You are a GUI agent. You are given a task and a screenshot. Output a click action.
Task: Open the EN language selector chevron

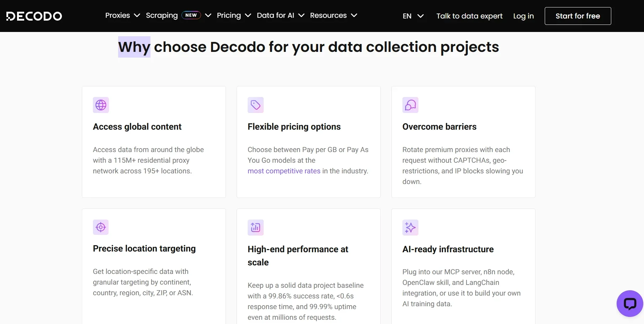pos(421,16)
